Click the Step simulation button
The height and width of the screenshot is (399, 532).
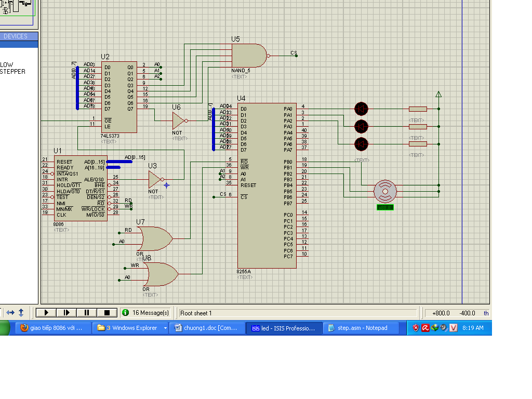click(66, 313)
